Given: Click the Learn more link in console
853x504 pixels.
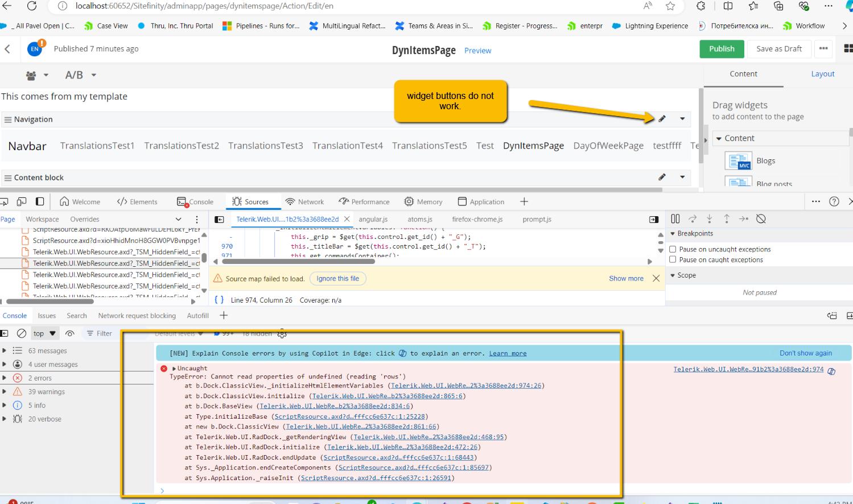Looking at the screenshot, I should point(508,353).
